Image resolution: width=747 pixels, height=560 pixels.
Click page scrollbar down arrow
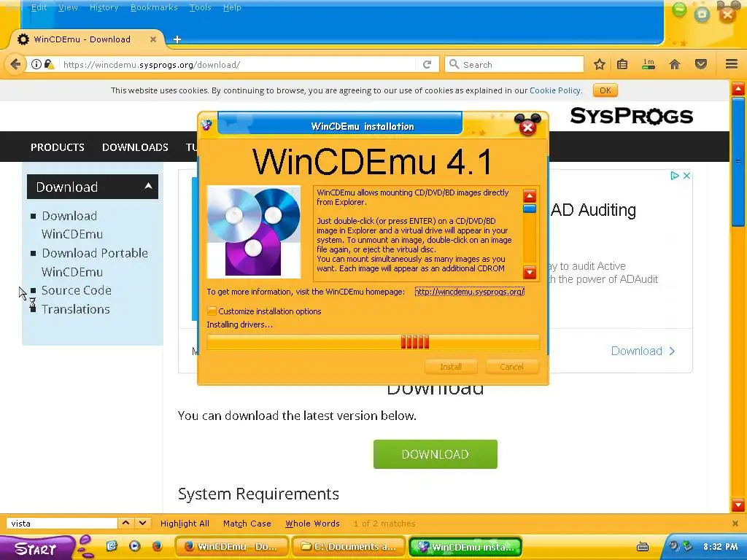(738, 505)
